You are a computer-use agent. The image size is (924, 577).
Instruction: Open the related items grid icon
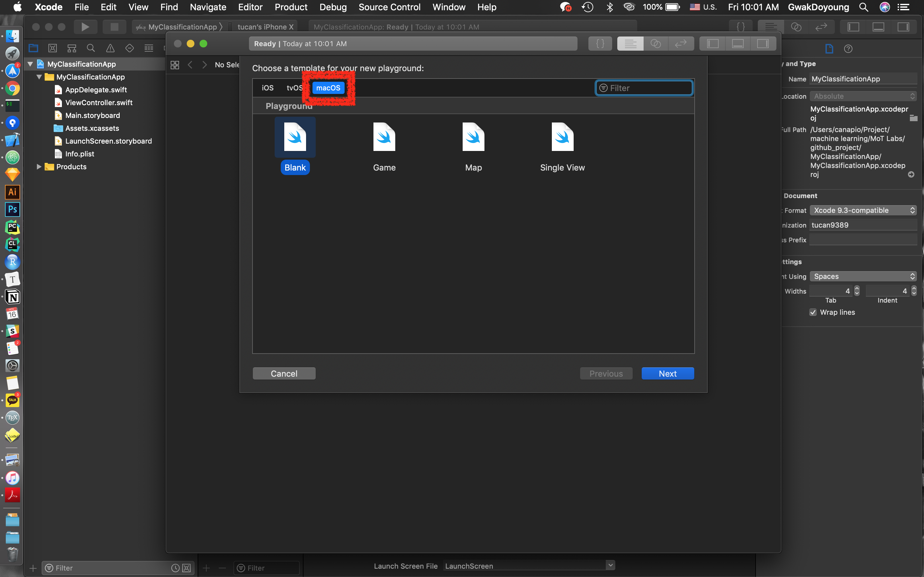tap(175, 65)
